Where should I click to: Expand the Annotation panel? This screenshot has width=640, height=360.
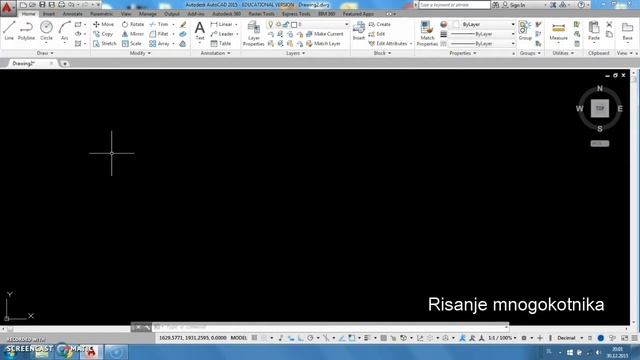pyautogui.click(x=215, y=53)
